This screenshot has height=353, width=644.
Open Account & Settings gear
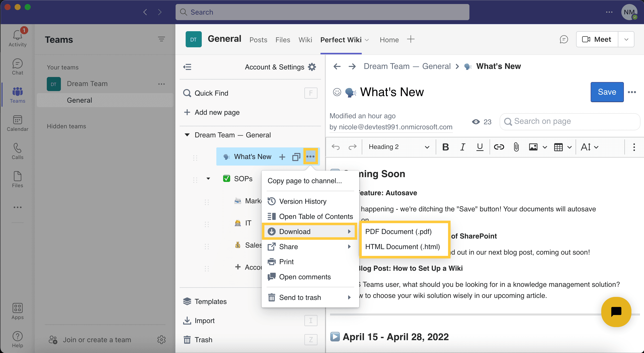312,67
